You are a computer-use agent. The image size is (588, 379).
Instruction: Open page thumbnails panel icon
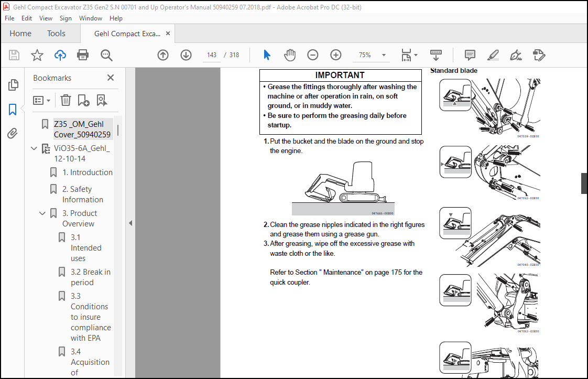13,85
